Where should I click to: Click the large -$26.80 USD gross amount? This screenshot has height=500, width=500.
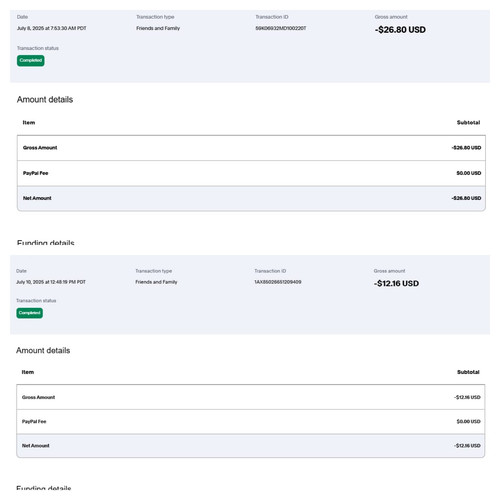tap(400, 30)
